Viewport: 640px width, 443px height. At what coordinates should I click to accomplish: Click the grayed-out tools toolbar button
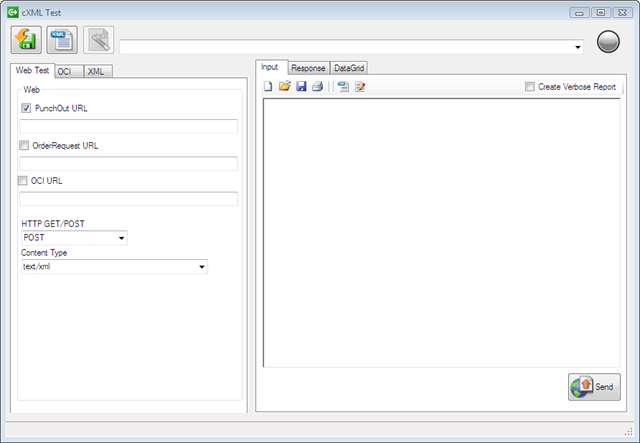click(x=99, y=40)
